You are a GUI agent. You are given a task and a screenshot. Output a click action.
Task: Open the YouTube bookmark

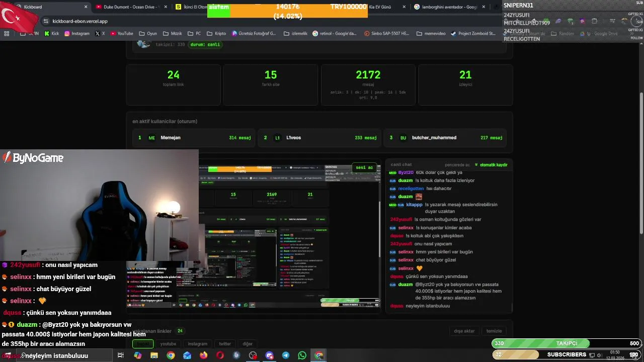[122, 34]
